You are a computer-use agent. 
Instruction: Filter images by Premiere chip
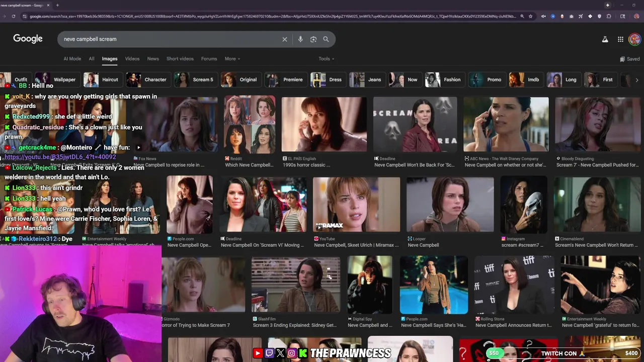tap(285, 79)
